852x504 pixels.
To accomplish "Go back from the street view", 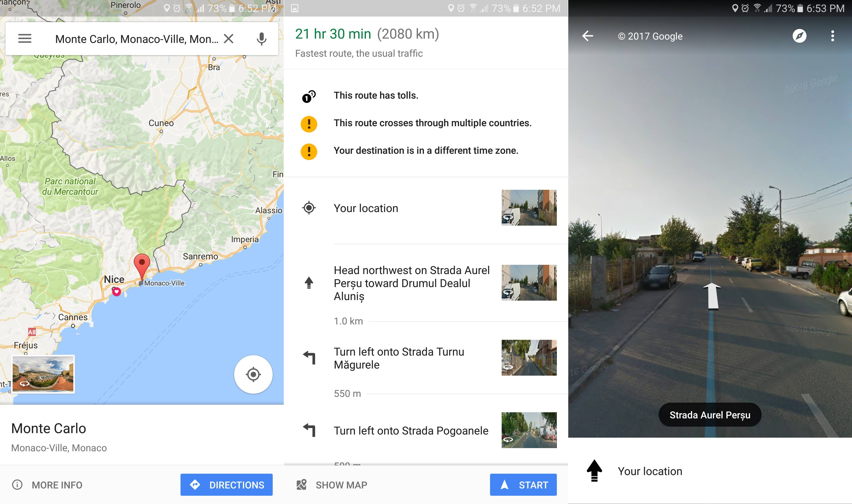I will (x=587, y=36).
